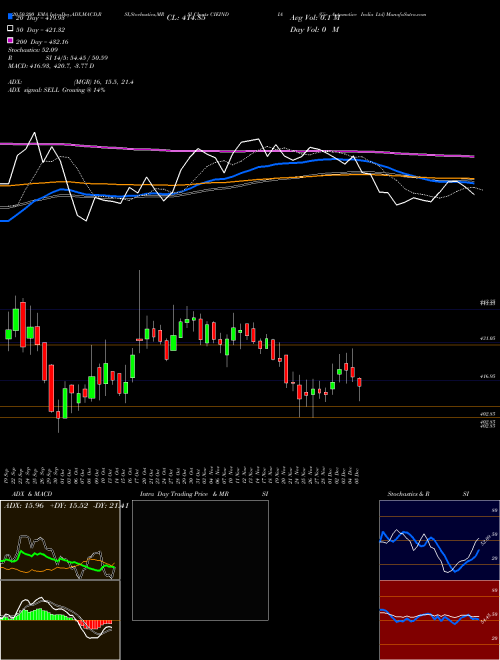Screen dimensions: 500x660
Task: Click the 'MACD: 416.93, 420.7, -3.77' line
Action: 51,66
